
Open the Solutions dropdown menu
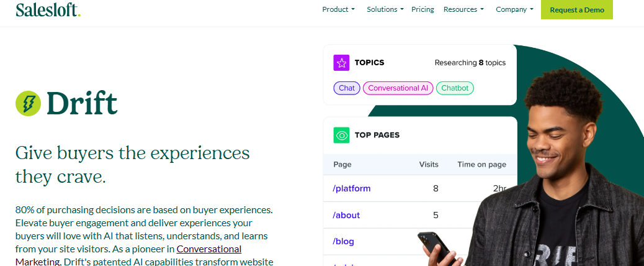[x=385, y=9]
